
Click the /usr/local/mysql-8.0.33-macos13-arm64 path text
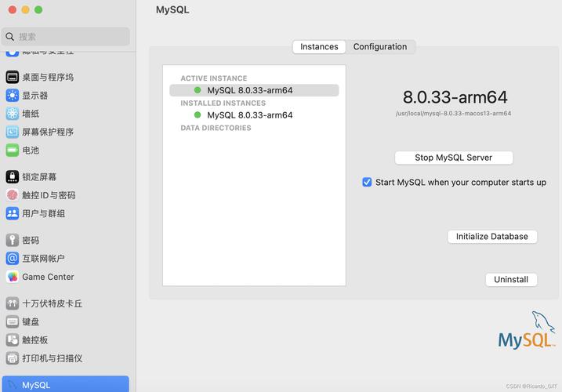pos(453,114)
